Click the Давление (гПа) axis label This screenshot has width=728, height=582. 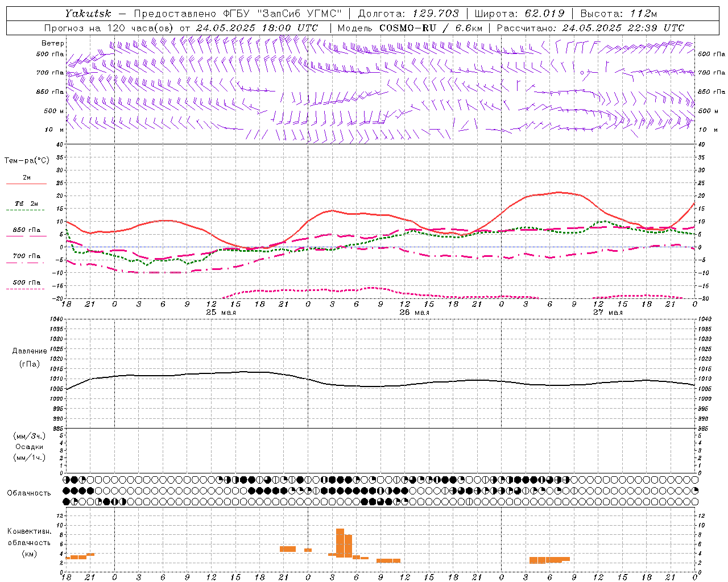tap(30, 357)
